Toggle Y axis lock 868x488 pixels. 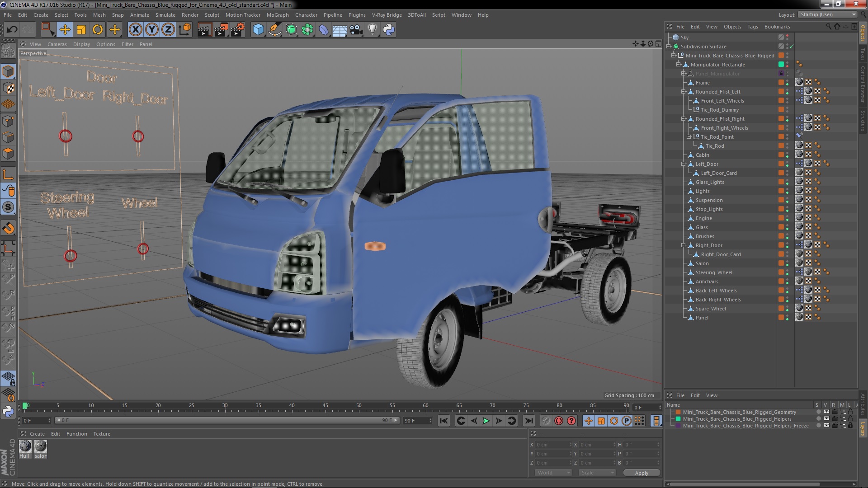152,30
